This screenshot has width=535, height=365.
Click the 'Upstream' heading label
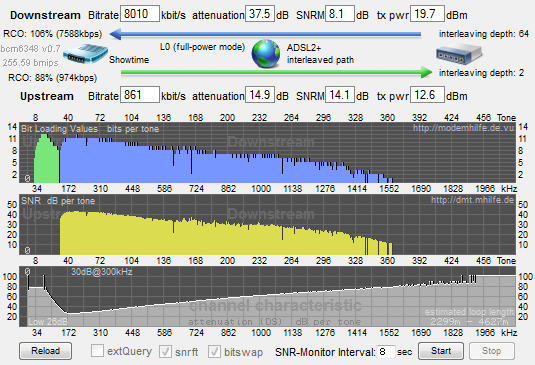(47, 96)
